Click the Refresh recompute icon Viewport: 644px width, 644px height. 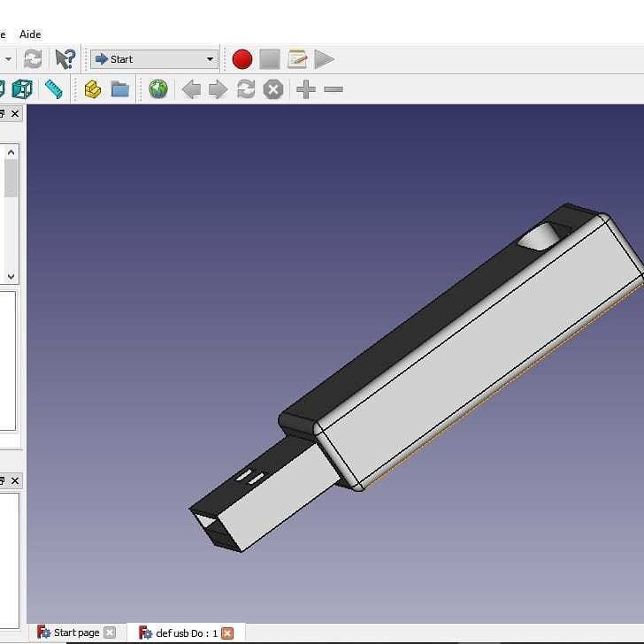pyautogui.click(x=33, y=59)
